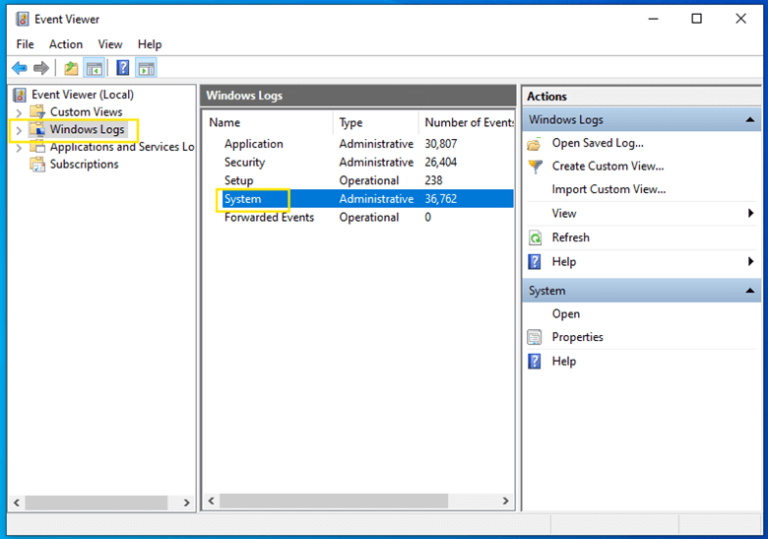This screenshot has height=539, width=768.
Task: Click the Refresh action link
Action: [571, 237]
